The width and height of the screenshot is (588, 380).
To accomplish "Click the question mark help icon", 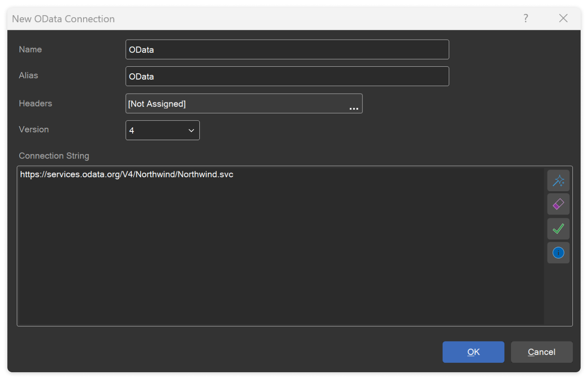I will [x=526, y=18].
